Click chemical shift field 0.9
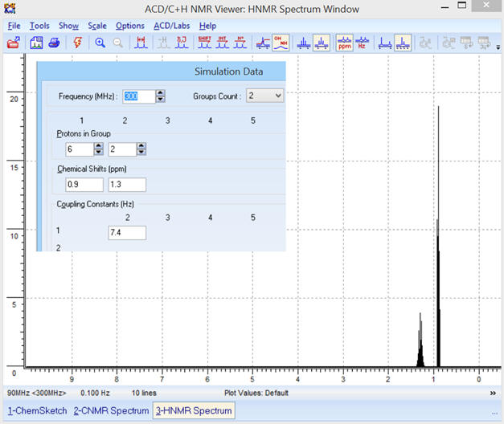This screenshot has width=504, height=424. [84, 185]
